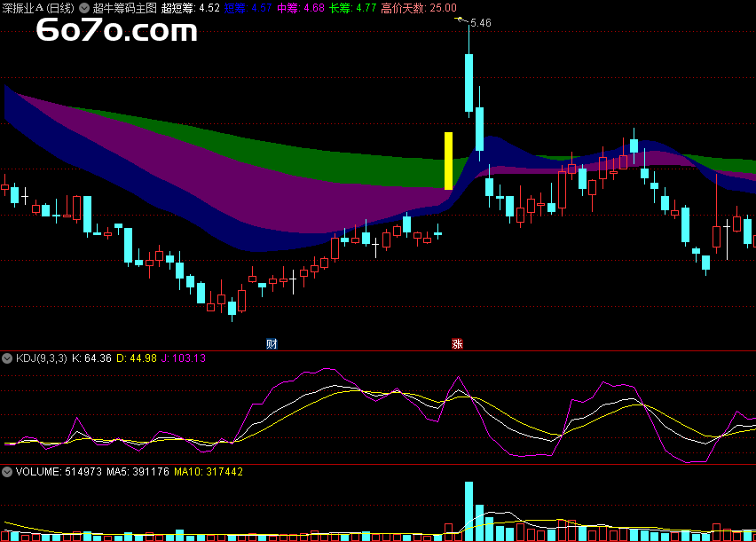Screen dimensions: 756x542
Task: Click the red 涨 marker icon
Action: [x=457, y=344]
